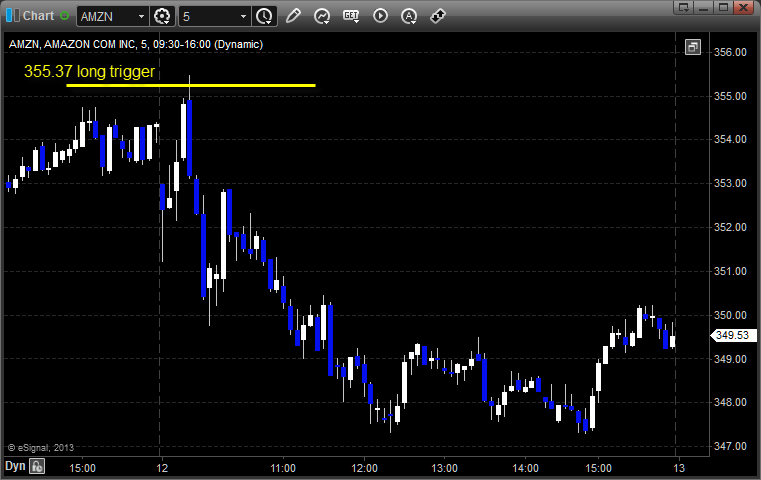761x480 pixels.
Task: Click the 'Chart' title label
Action: pyautogui.click(x=38, y=16)
